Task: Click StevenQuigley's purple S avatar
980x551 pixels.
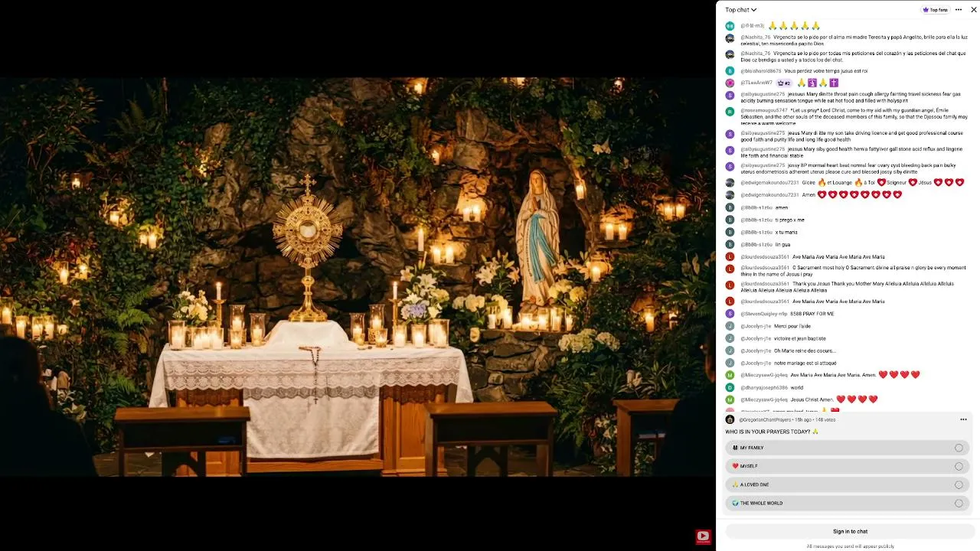Action: click(x=730, y=314)
